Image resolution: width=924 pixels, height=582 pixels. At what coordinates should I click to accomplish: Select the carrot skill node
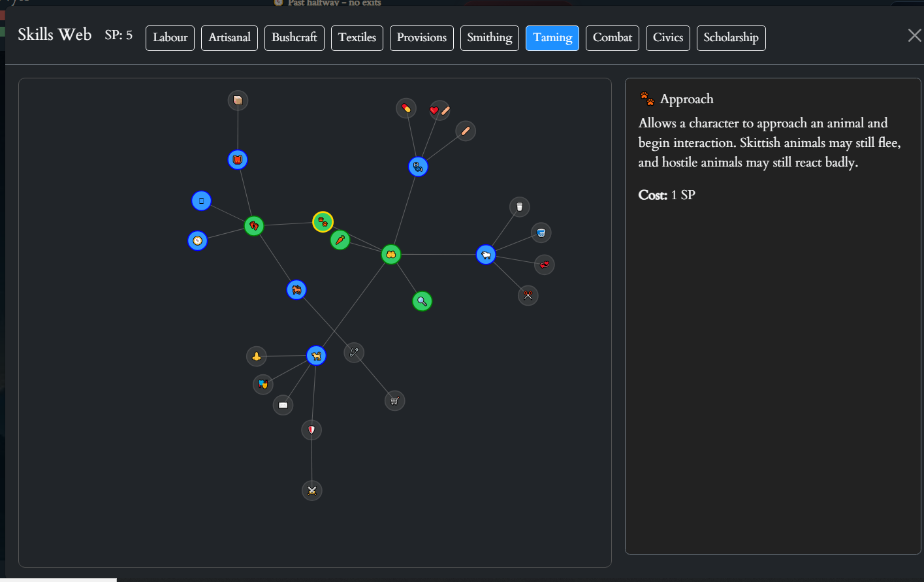[340, 240]
